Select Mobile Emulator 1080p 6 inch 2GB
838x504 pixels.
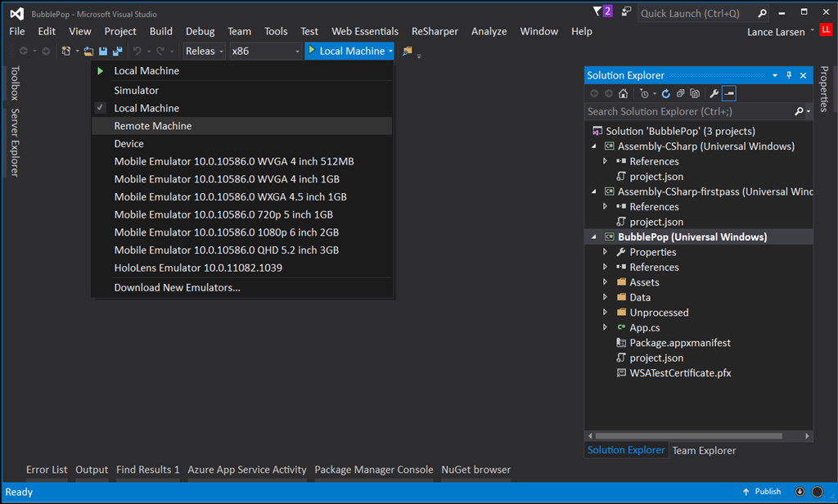click(242, 232)
